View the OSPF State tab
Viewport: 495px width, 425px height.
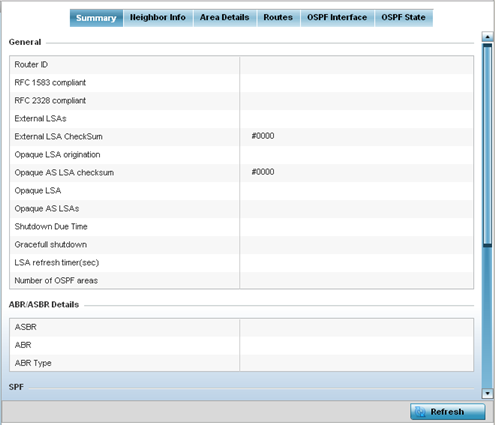[403, 17]
